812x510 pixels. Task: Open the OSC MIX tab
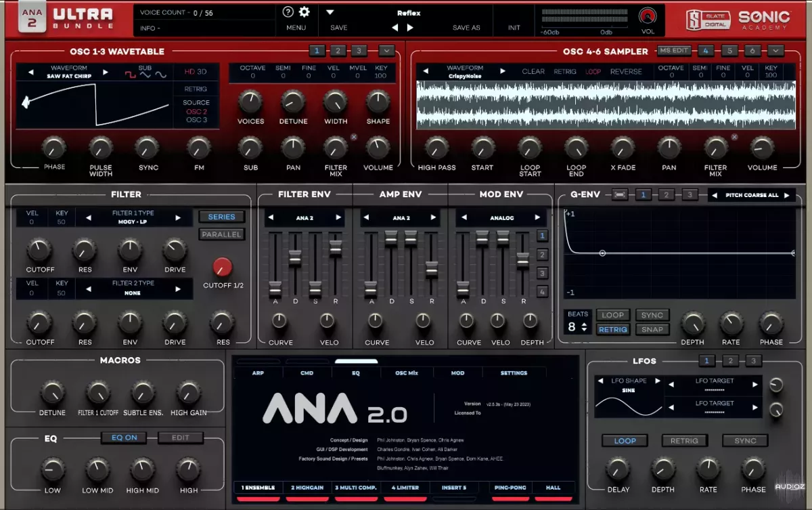point(406,373)
